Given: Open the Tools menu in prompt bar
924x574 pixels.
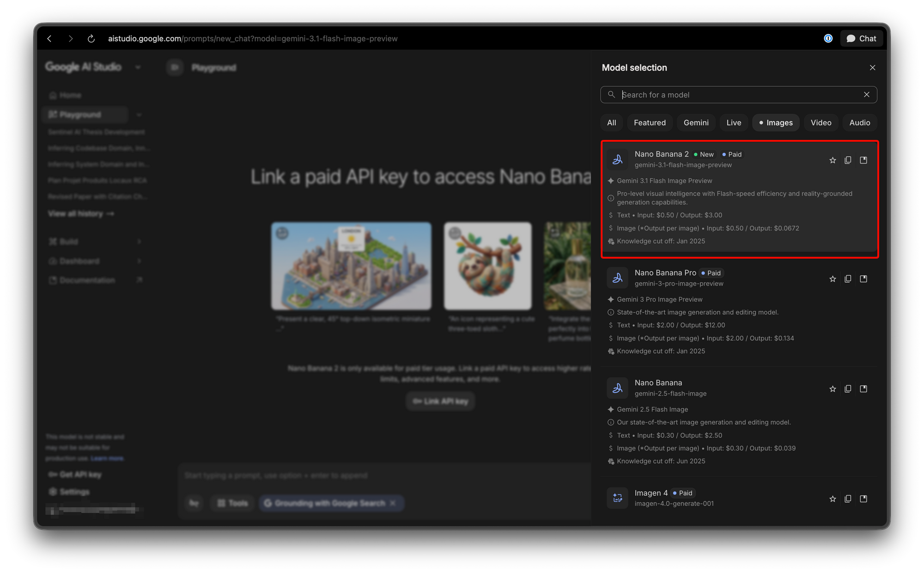Looking at the screenshot, I should [x=232, y=503].
